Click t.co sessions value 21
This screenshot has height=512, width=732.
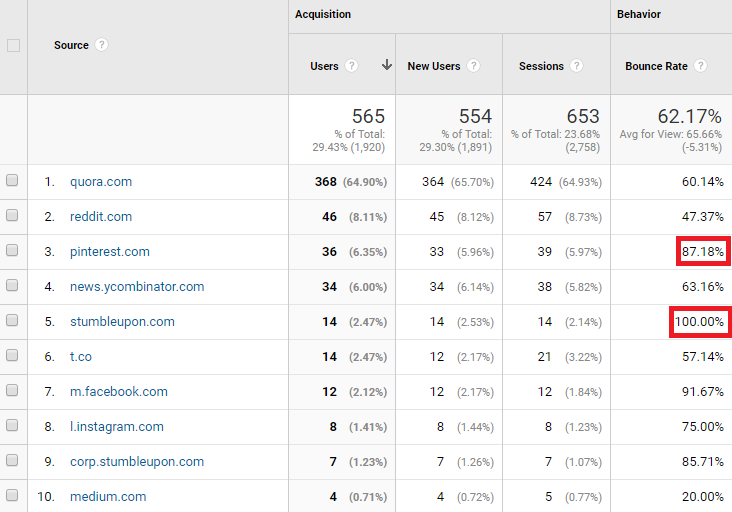[545, 357]
